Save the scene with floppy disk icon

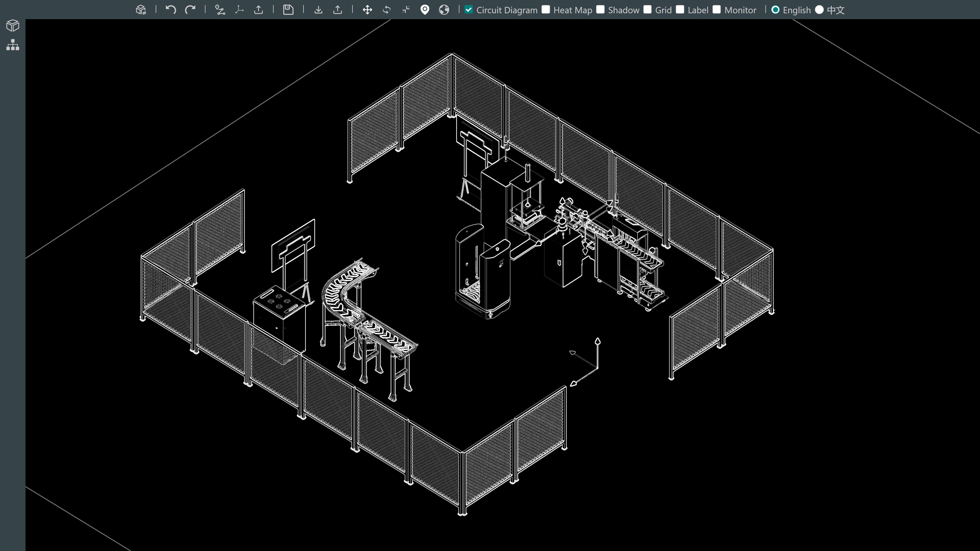click(x=288, y=10)
